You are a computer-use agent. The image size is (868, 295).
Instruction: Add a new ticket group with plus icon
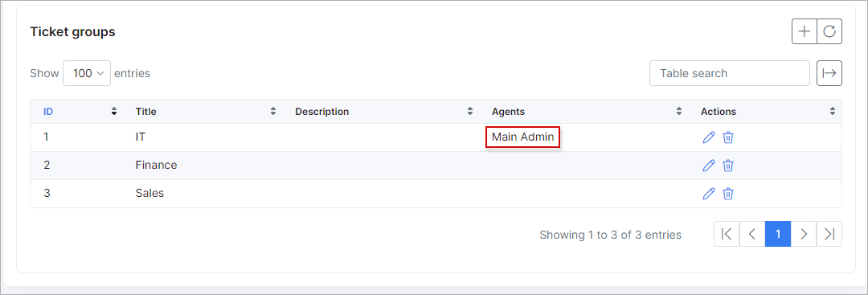pyautogui.click(x=805, y=31)
